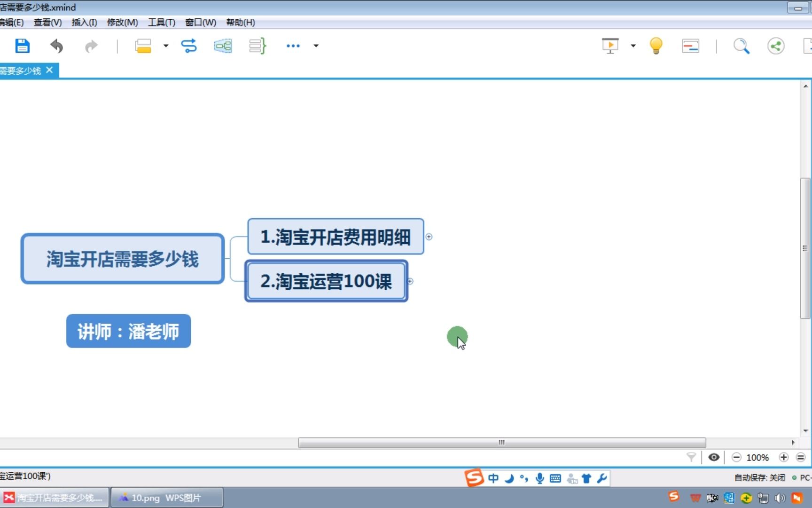
Task: Insert a summary bracket for topics
Action: pyautogui.click(x=258, y=46)
